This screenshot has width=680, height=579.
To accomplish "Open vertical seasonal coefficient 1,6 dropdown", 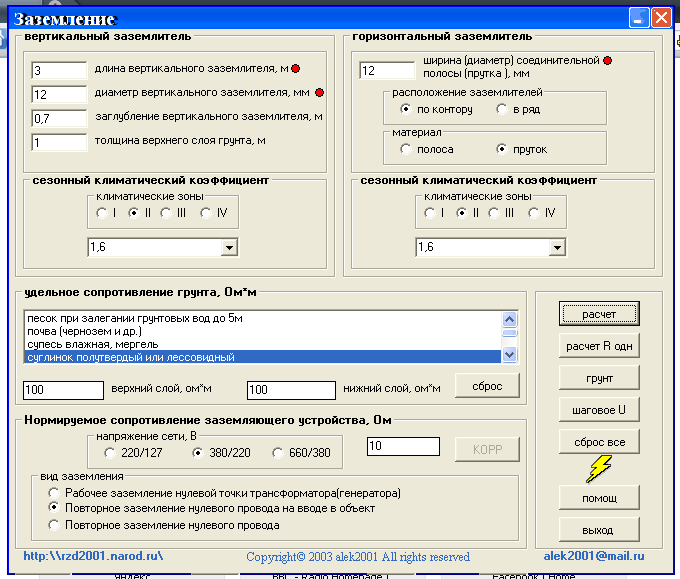I will (229, 248).
